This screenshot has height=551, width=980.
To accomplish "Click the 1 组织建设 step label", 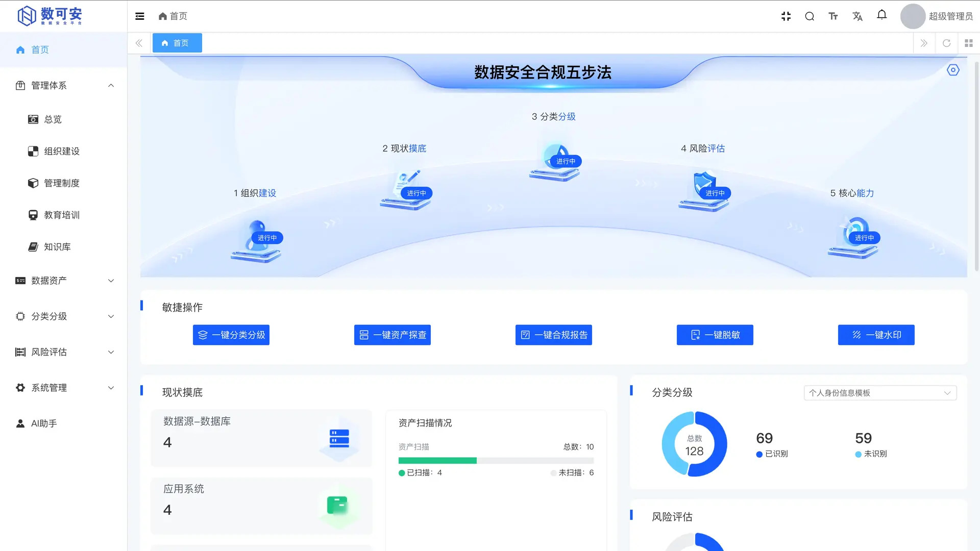I will (x=255, y=193).
